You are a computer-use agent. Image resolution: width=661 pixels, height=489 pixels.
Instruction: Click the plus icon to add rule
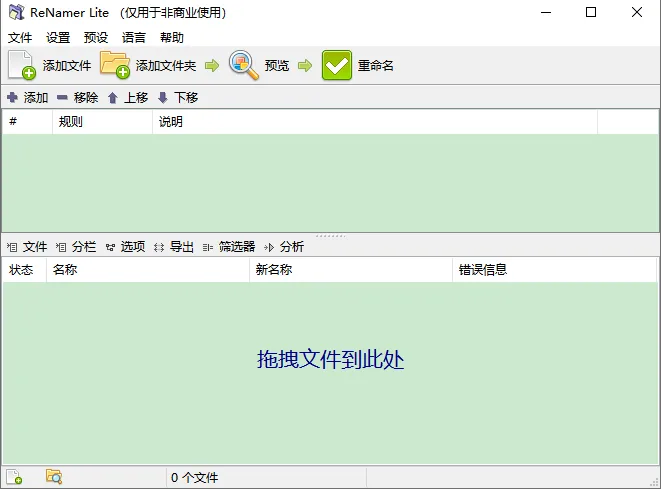click(x=13, y=97)
